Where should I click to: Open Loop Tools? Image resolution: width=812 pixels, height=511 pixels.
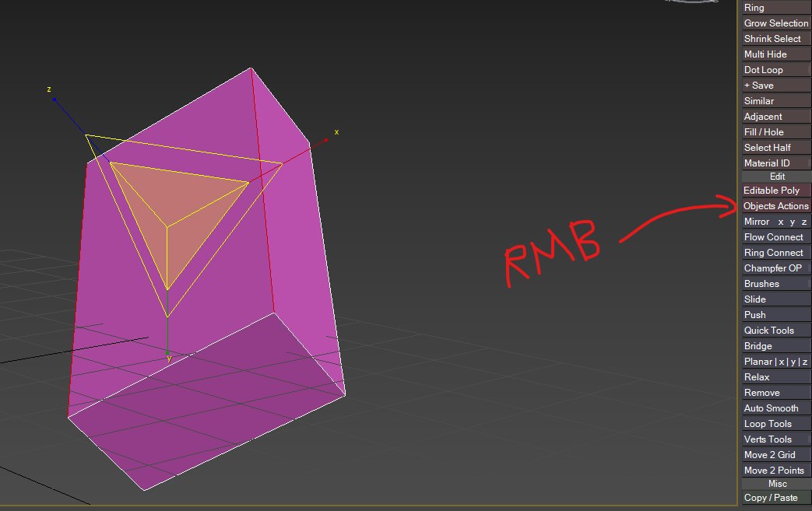776,424
